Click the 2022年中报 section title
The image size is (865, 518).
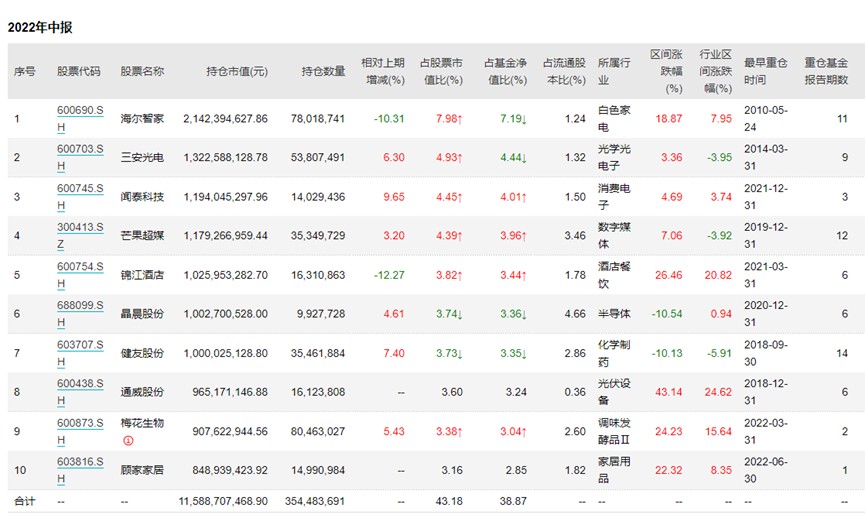[40, 27]
